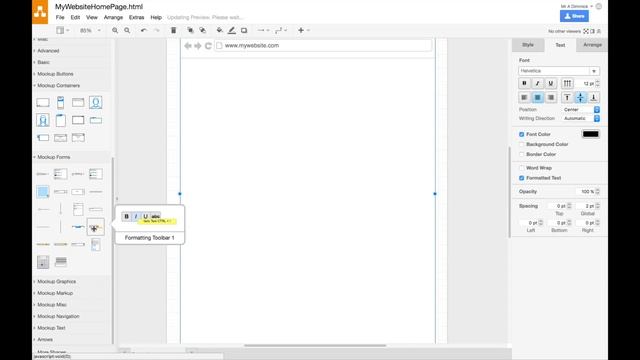
Task: Toggle the Formatted Text checkbox
Action: pyautogui.click(x=522, y=178)
